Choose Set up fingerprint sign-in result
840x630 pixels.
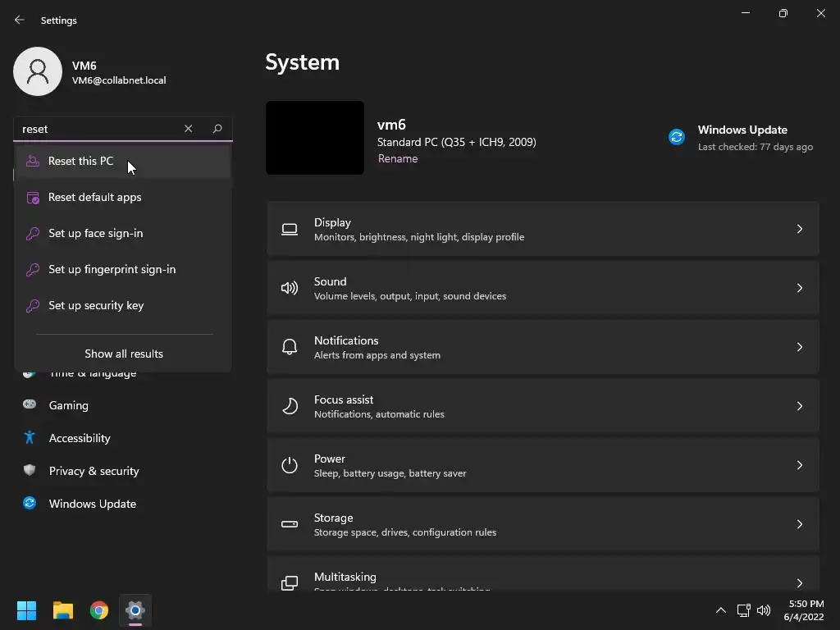coord(123,269)
